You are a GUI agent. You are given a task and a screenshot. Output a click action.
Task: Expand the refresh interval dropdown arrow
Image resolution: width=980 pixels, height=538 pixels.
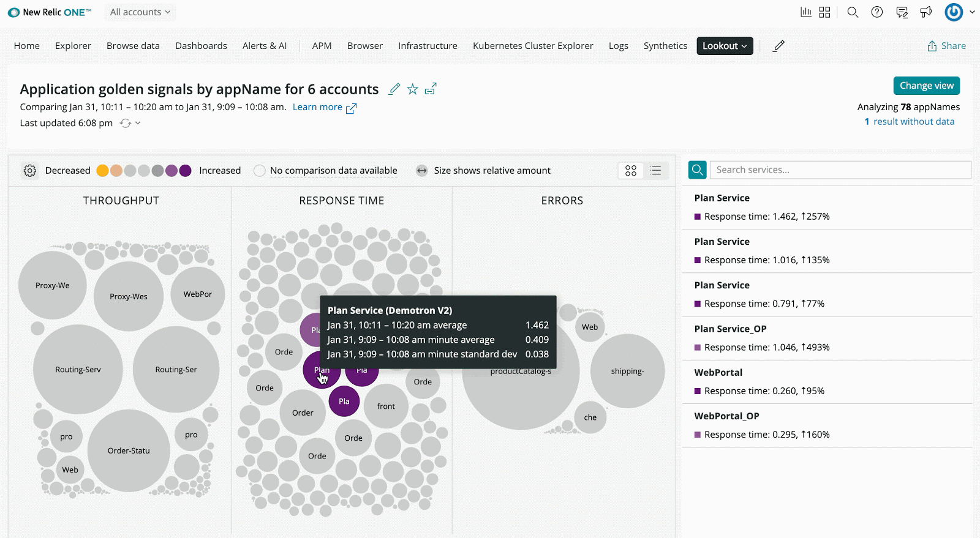point(138,123)
